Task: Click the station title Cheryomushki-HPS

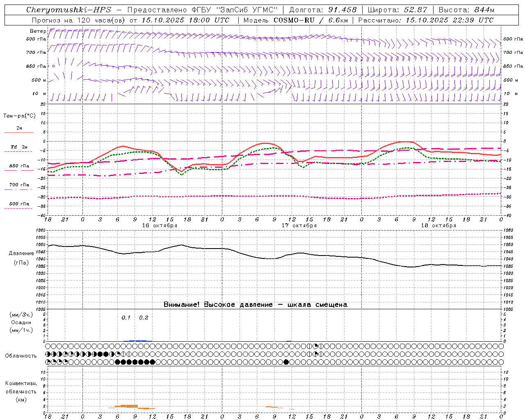Action: 68,10
